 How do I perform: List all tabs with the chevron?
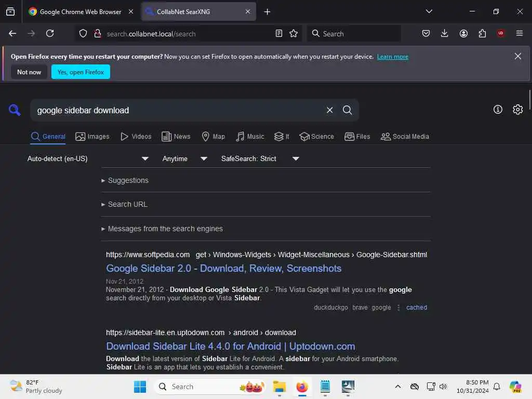coord(429,11)
